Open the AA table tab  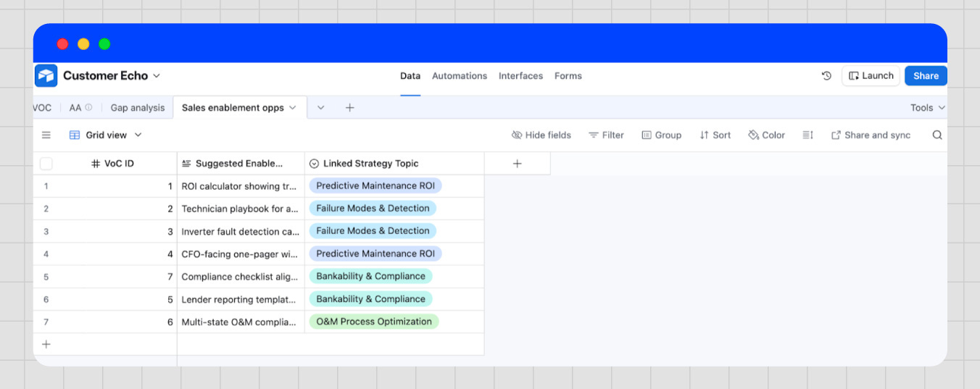(75, 107)
